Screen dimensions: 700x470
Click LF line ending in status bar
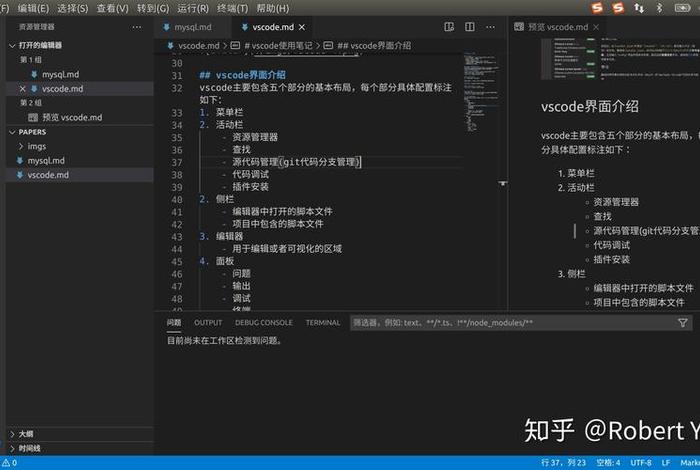click(666, 463)
